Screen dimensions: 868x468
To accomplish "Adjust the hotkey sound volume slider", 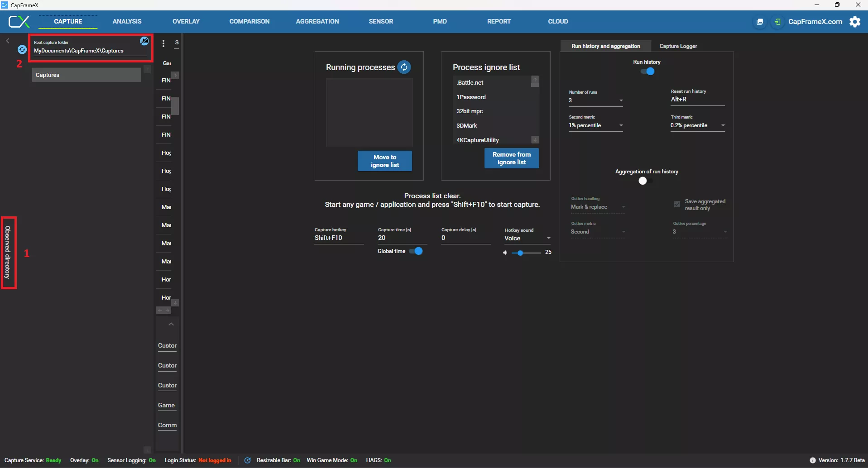I will click(521, 253).
